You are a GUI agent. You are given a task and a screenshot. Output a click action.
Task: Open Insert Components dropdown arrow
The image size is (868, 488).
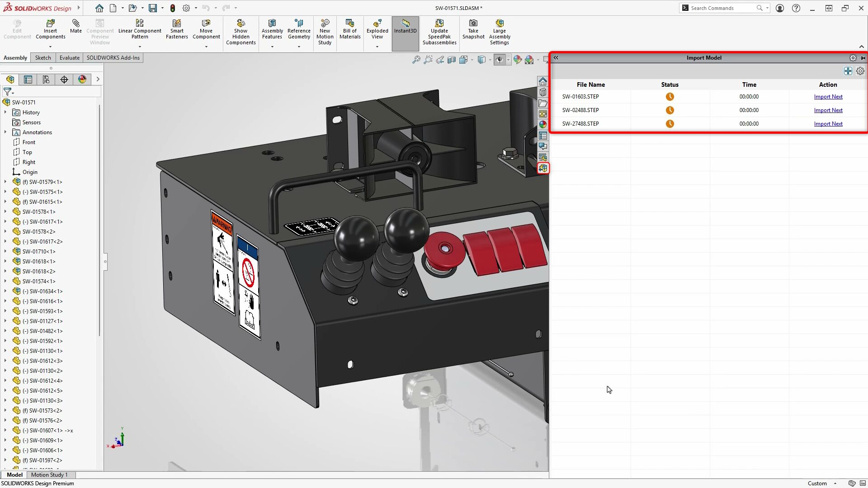tap(50, 47)
